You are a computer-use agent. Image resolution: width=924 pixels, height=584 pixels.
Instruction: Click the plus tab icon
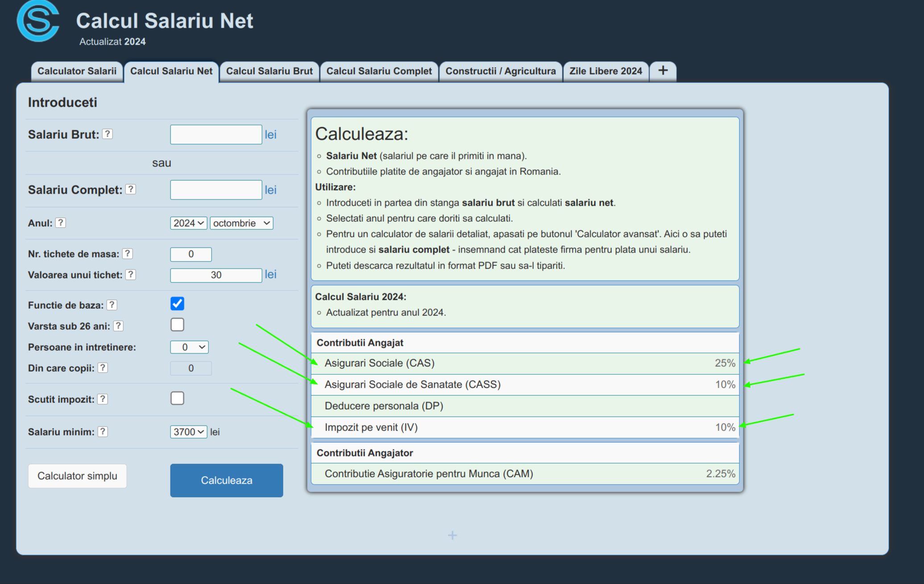coord(663,71)
